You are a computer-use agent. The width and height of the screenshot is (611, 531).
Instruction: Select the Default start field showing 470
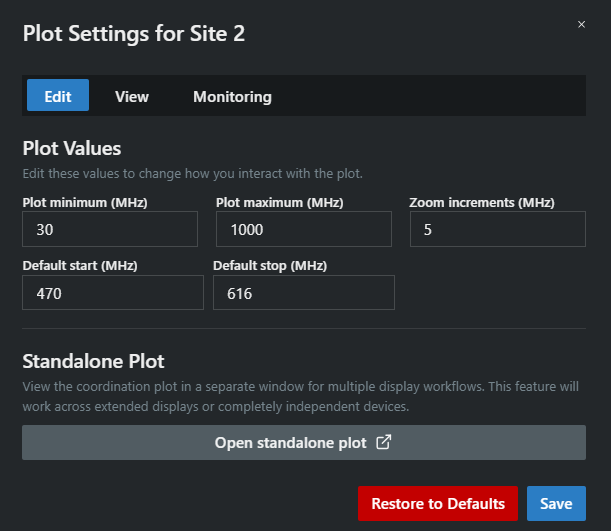(112, 293)
